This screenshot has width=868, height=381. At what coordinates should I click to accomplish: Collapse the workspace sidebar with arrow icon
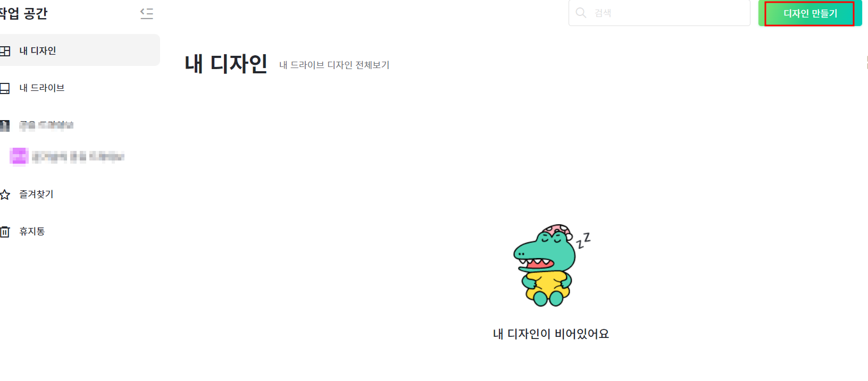(x=147, y=13)
